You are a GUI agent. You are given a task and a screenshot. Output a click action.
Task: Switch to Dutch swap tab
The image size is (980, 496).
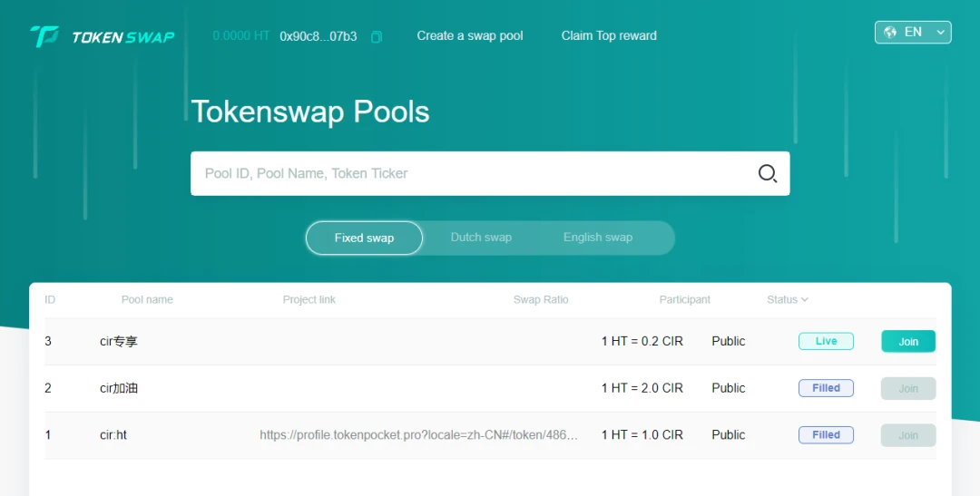[x=481, y=238]
